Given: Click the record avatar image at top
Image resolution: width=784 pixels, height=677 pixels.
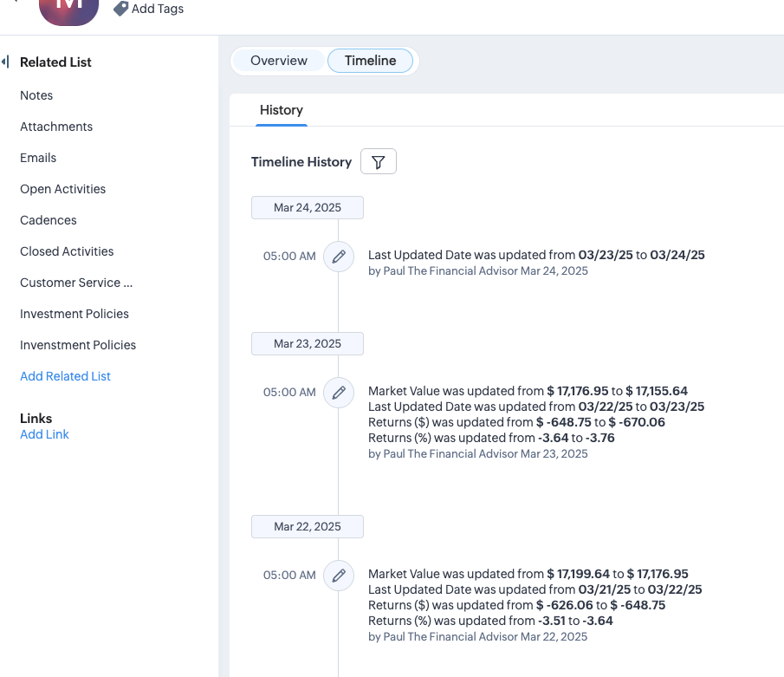Looking at the screenshot, I should click(x=68, y=9).
